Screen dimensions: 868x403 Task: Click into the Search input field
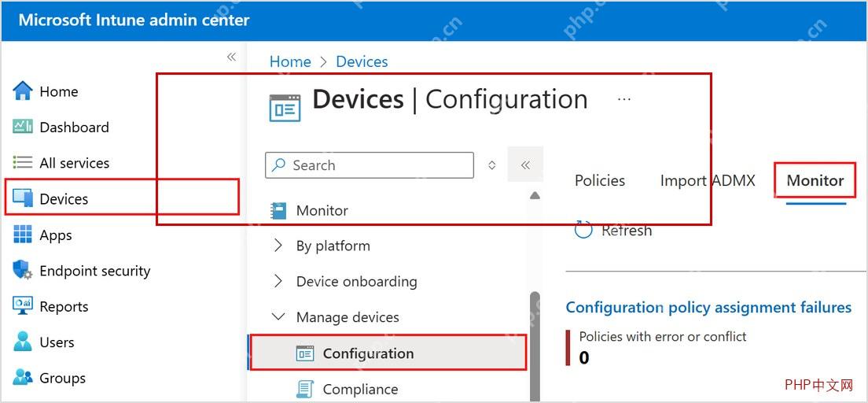click(x=370, y=165)
